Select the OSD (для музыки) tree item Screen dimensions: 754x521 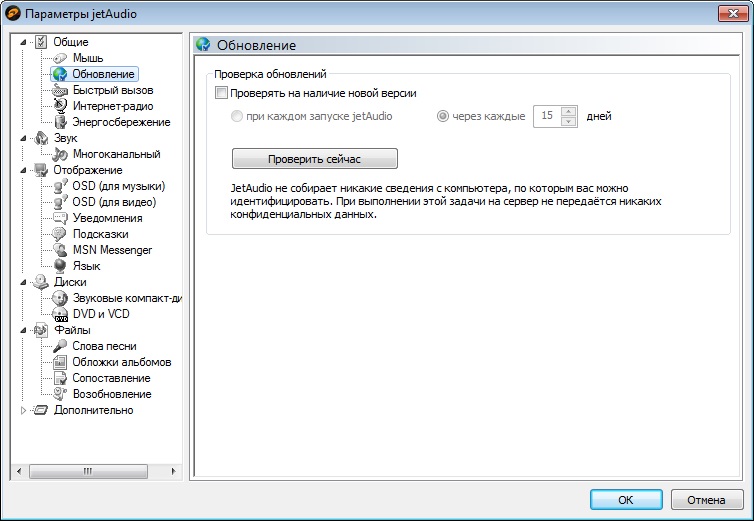(119, 186)
